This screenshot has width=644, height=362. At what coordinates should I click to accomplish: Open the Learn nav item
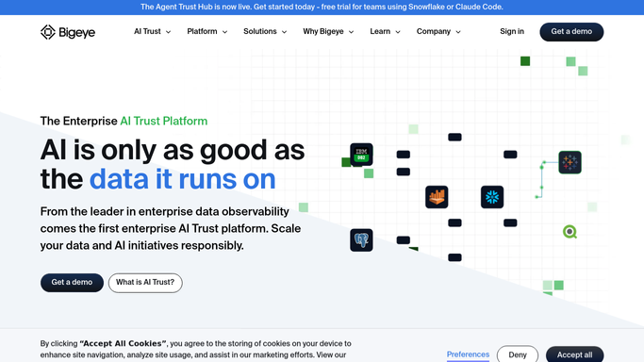tap(380, 32)
